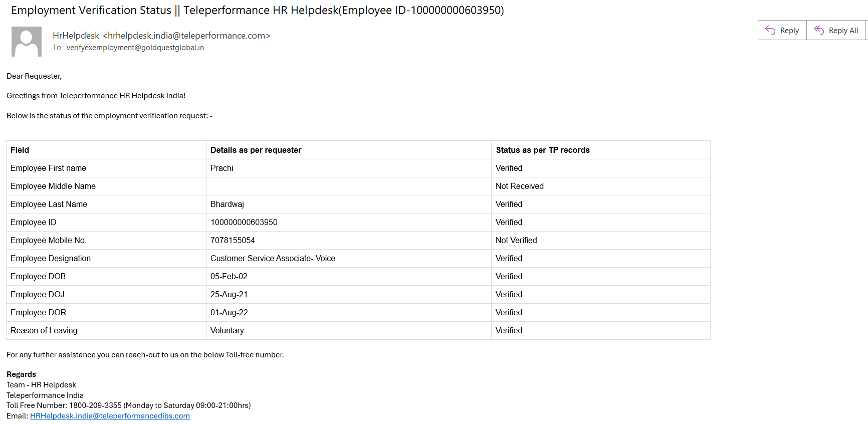
Task: Click the 'Status as per TP records' header
Action: tap(542, 150)
